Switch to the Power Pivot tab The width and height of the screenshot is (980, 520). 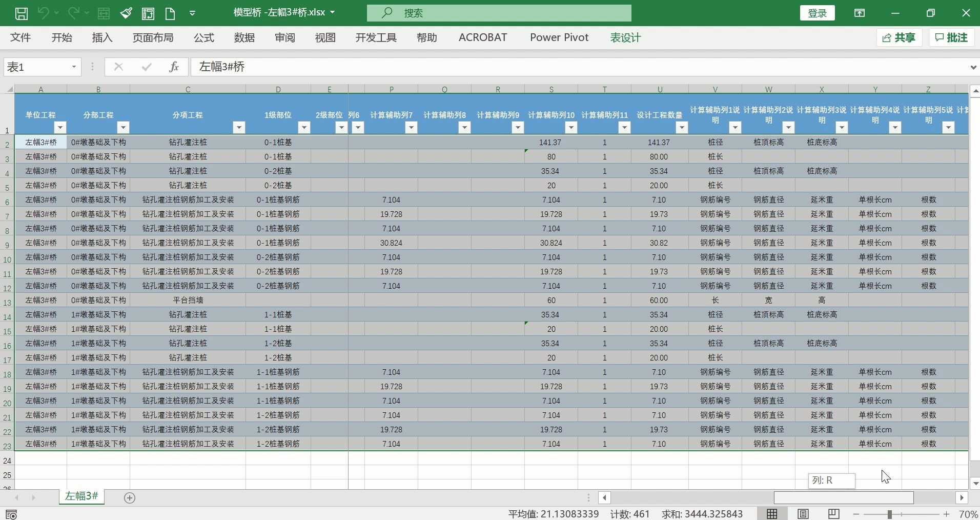click(559, 37)
